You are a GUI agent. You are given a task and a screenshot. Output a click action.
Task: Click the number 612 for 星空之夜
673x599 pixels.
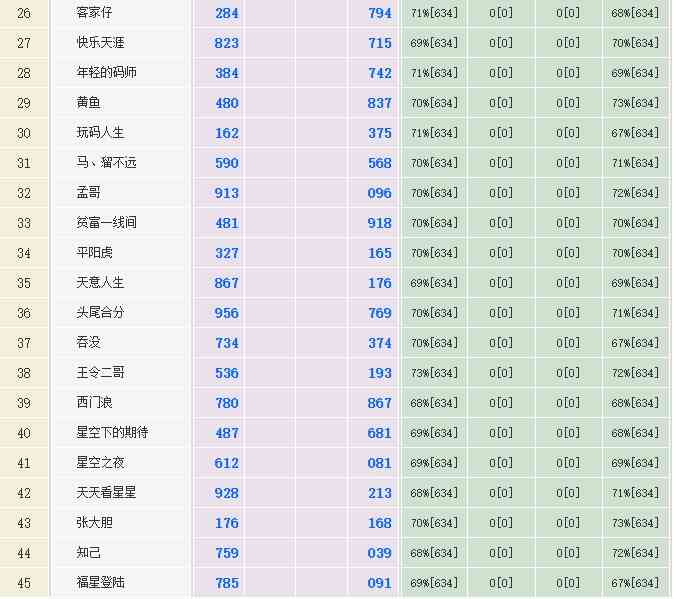226,463
